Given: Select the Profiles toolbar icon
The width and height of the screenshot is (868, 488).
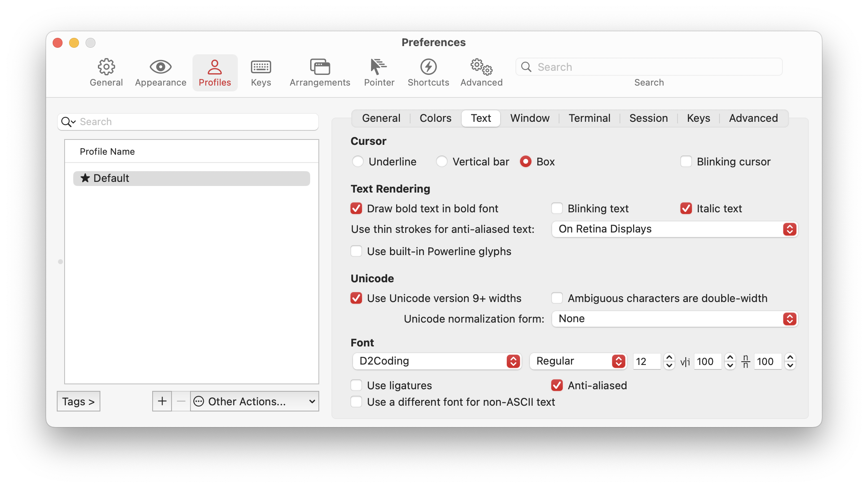Looking at the screenshot, I should click(215, 73).
